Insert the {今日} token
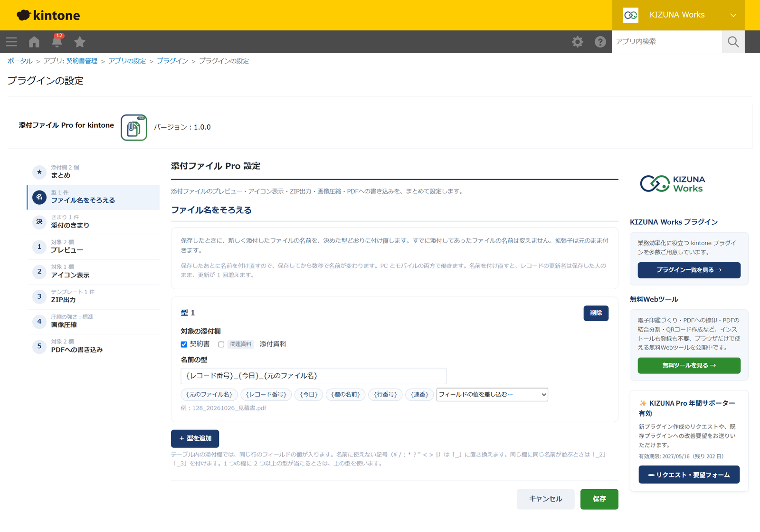The image size is (760, 532). click(x=309, y=395)
